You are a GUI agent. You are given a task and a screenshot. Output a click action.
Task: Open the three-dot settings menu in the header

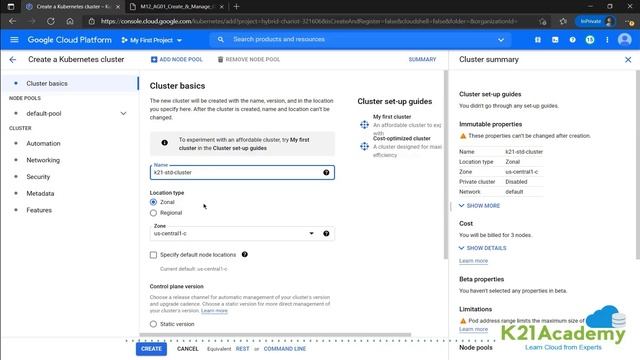point(607,40)
